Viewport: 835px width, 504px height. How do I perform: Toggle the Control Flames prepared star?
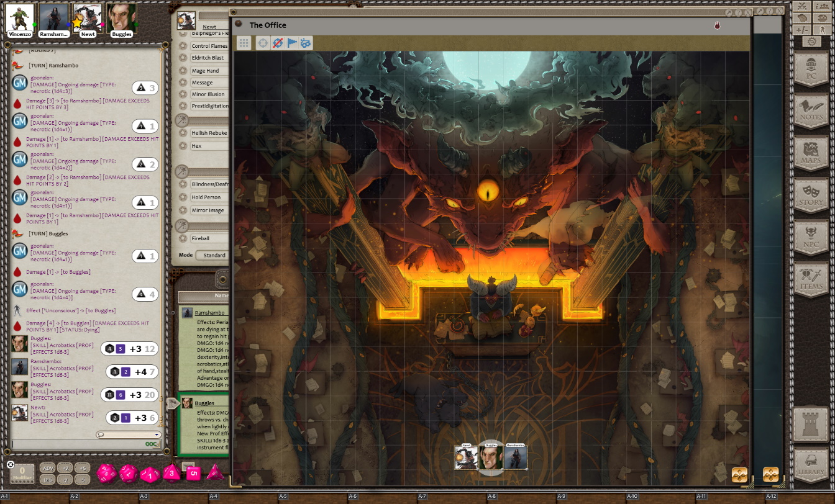[183, 46]
